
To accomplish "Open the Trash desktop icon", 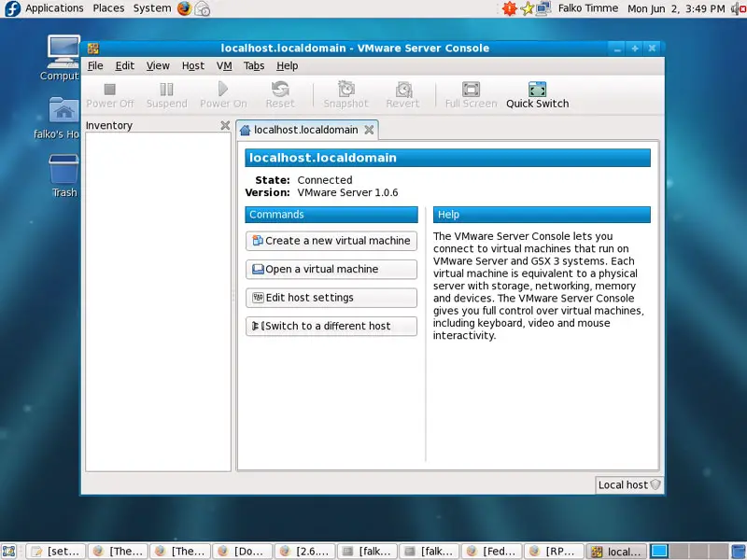I will click(x=63, y=175).
